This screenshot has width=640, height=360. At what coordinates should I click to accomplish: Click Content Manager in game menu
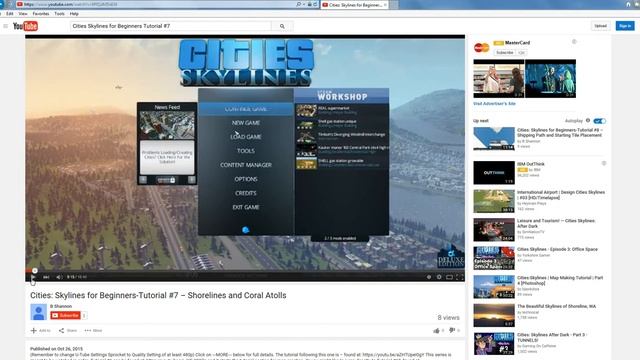point(246,165)
